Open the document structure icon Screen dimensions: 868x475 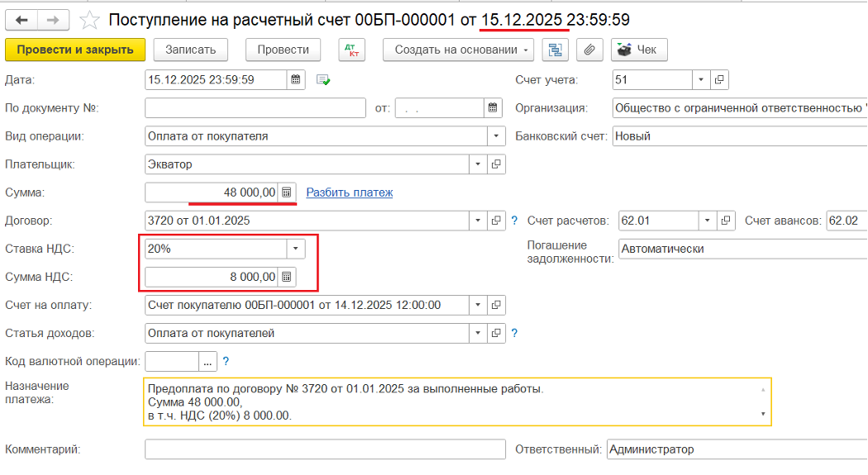click(555, 50)
